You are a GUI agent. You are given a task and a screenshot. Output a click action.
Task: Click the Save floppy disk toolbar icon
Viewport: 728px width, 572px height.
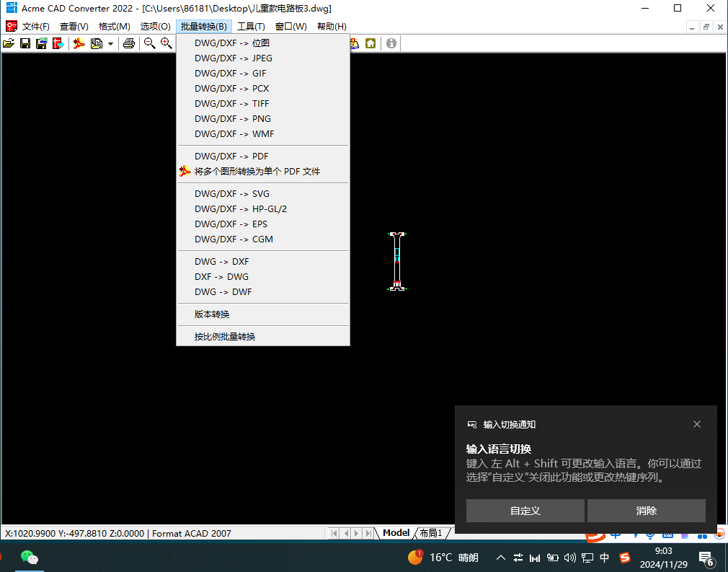pyautogui.click(x=25, y=44)
